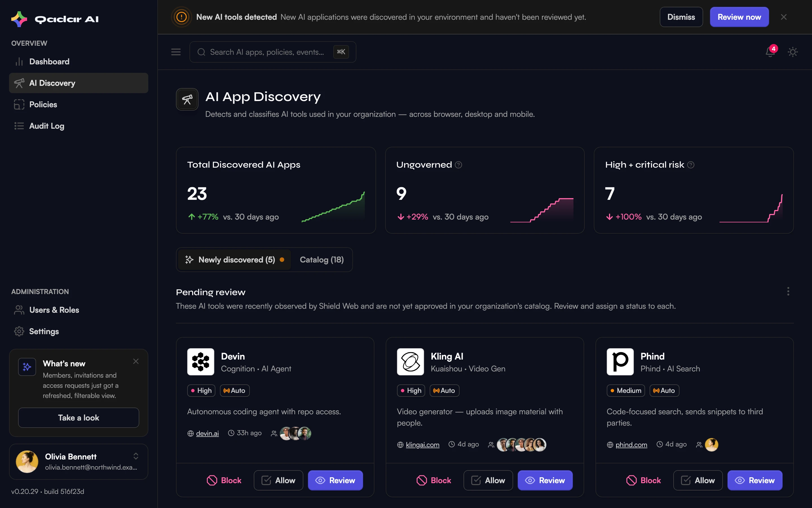
Task: Select Newly discovered (5) tab
Action: pyautogui.click(x=234, y=260)
